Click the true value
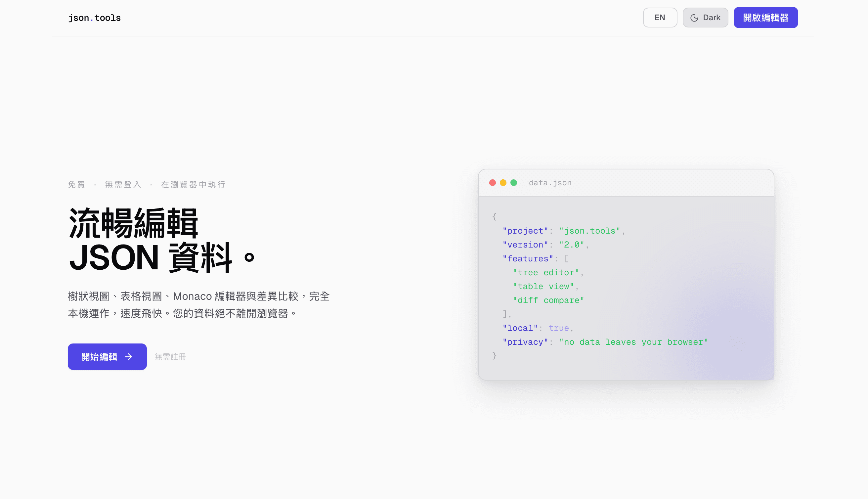The height and width of the screenshot is (499, 868). pyautogui.click(x=559, y=328)
